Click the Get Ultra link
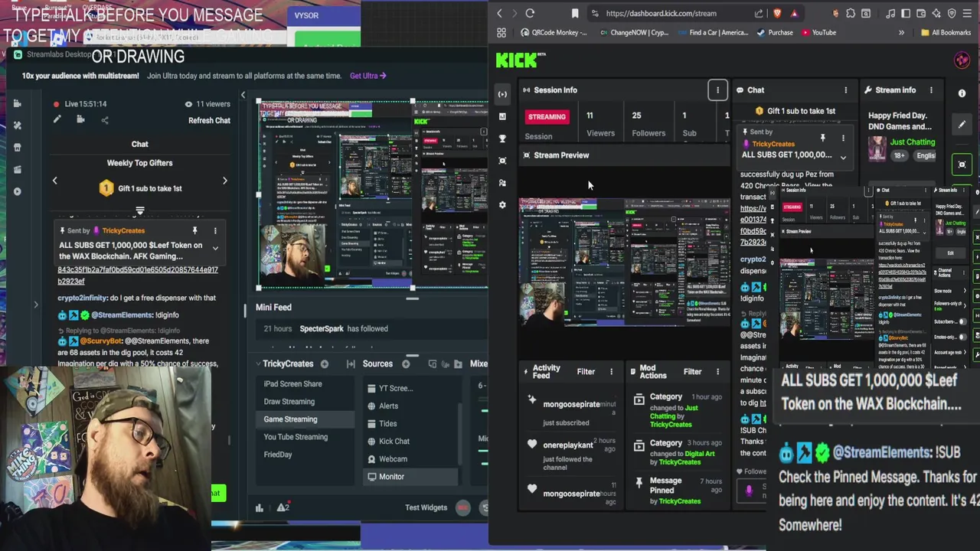The height and width of the screenshot is (551, 980). (x=368, y=76)
